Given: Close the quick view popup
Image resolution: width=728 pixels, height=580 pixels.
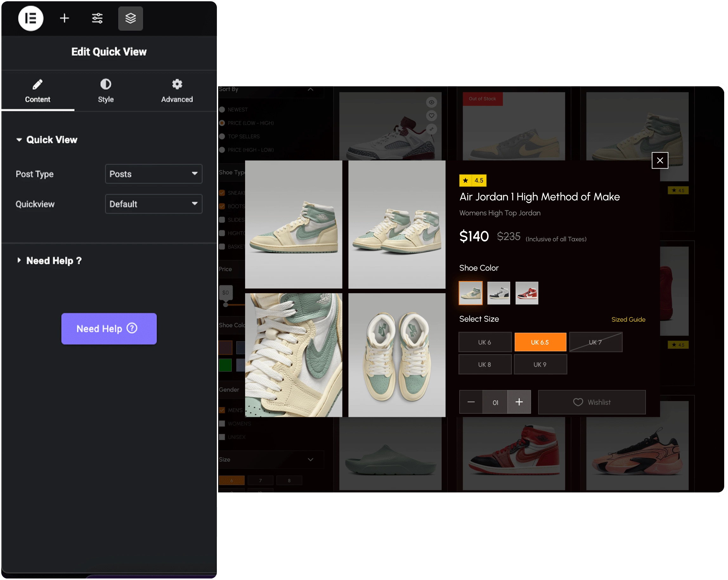Looking at the screenshot, I should [x=660, y=161].
